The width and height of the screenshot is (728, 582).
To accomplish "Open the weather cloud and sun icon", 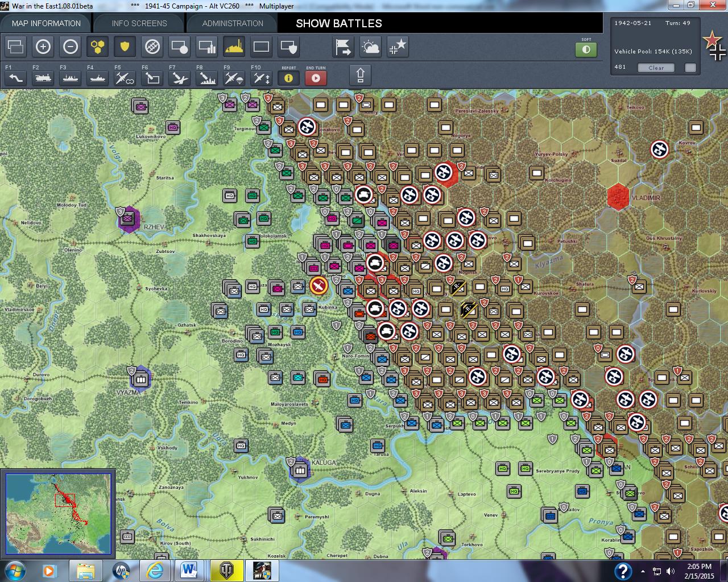I will point(371,47).
